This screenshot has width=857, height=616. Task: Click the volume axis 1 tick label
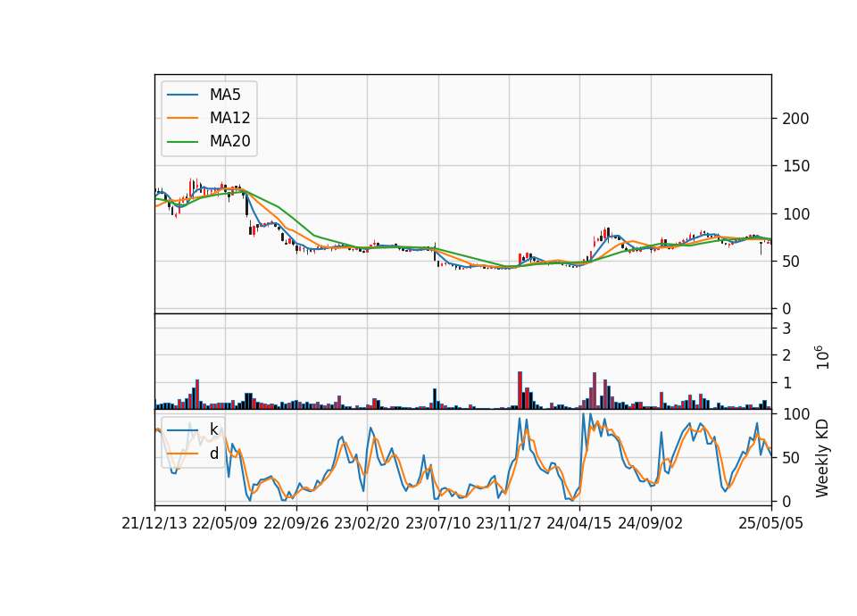(786, 383)
